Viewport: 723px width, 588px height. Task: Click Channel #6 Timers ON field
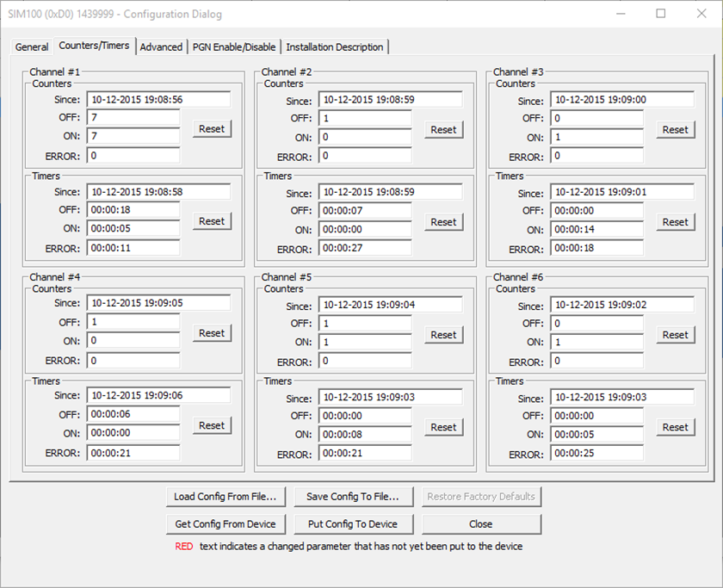(596, 435)
